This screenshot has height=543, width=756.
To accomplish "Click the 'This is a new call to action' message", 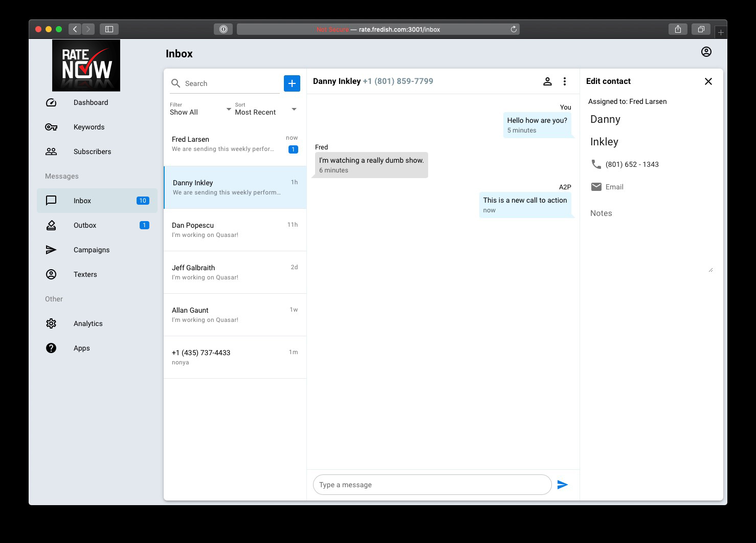I will pyautogui.click(x=525, y=205).
